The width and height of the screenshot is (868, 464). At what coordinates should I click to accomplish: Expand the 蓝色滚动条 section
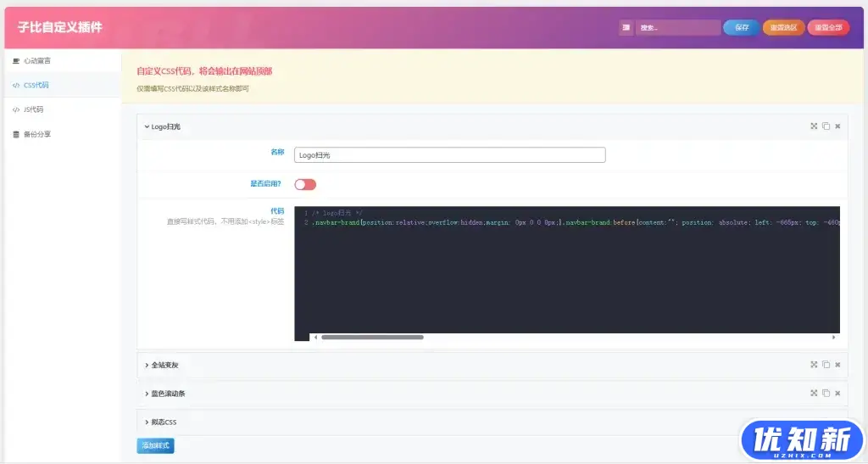[166, 394]
